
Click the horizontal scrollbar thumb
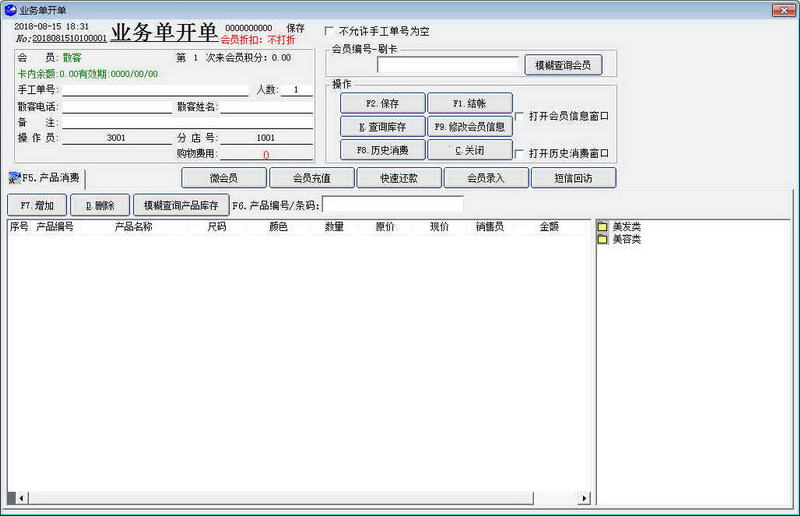(x=281, y=498)
